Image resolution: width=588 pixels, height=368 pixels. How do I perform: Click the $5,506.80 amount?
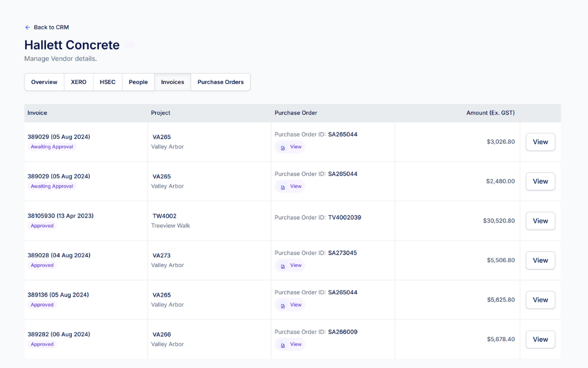point(501,260)
